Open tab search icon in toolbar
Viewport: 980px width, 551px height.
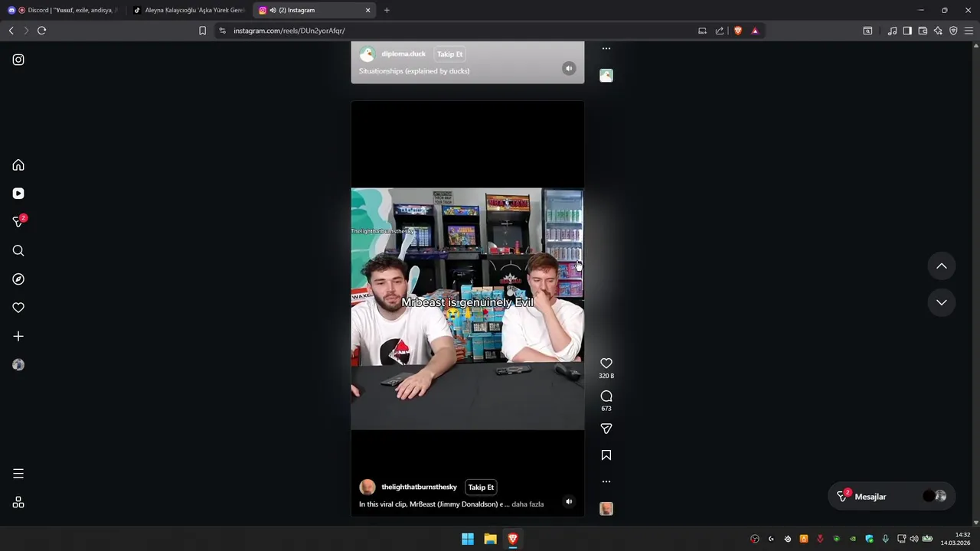pos(867,31)
